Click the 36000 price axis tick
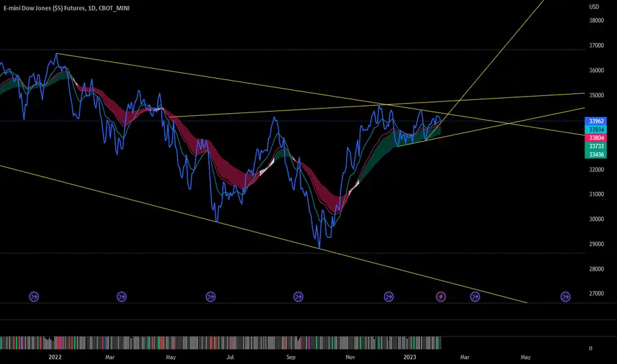The image size is (617, 364). (596, 70)
